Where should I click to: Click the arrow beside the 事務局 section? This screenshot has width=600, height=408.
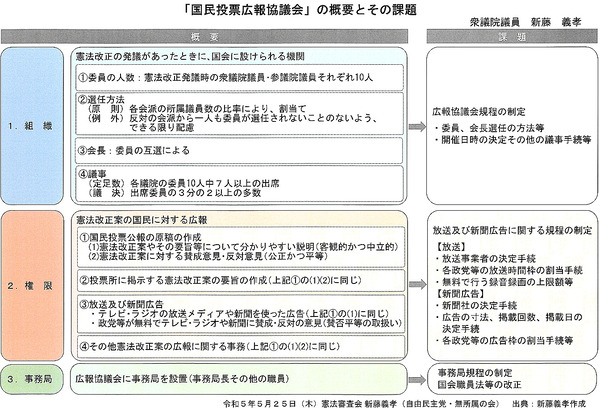click(x=417, y=380)
